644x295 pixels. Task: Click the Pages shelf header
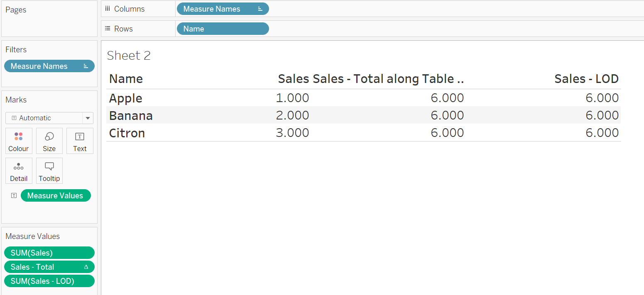coord(16,10)
